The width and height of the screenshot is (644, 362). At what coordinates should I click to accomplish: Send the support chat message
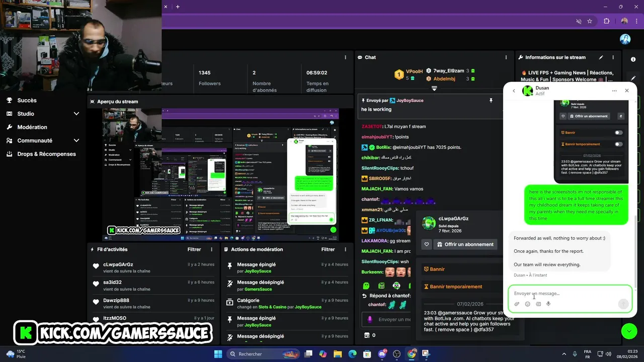tap(623, 304)
